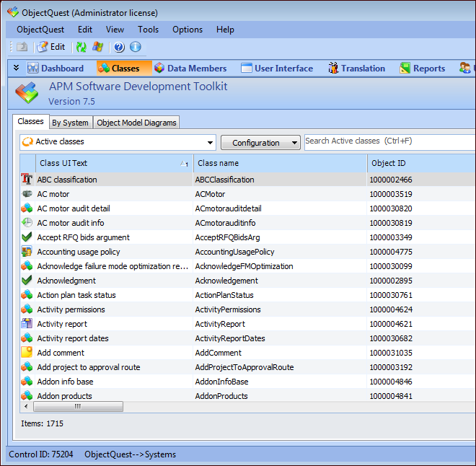Switch to the By System tab
Image resolution: width=476 pixels, height=466 pixels.
coord(71,123)
